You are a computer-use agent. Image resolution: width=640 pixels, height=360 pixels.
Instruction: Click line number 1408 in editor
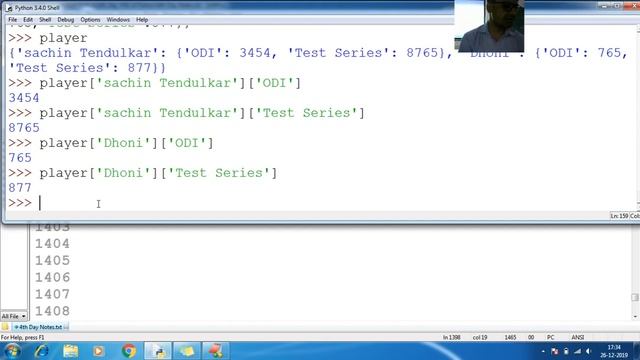click(52, 311)
